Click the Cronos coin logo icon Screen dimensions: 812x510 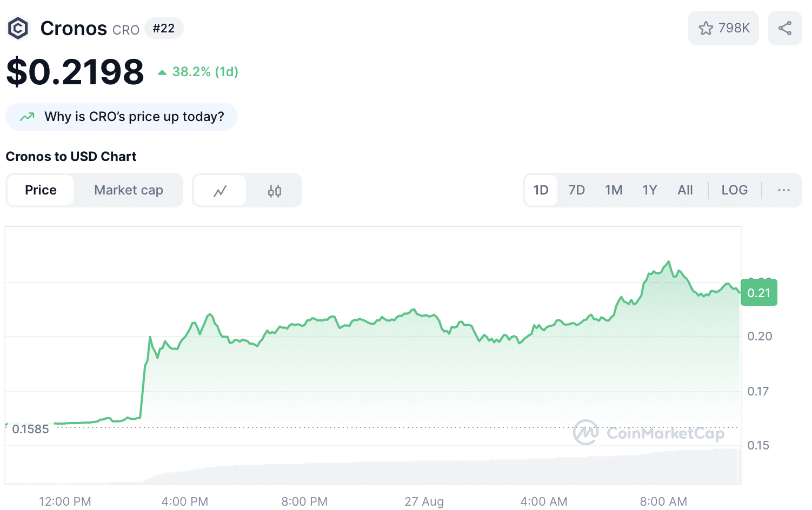click(18, 28)
